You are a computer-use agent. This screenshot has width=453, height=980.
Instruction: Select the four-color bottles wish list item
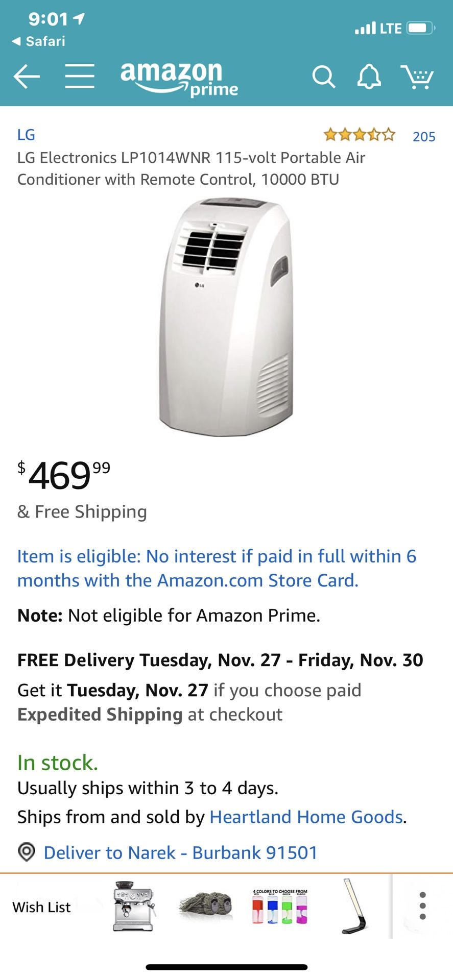tap(280, 906)
